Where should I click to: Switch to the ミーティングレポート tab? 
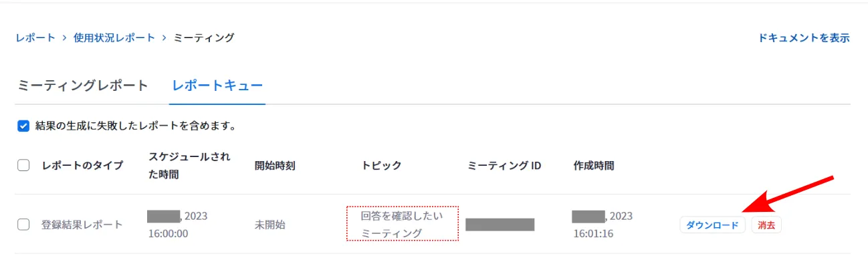(x=83, y=86)
